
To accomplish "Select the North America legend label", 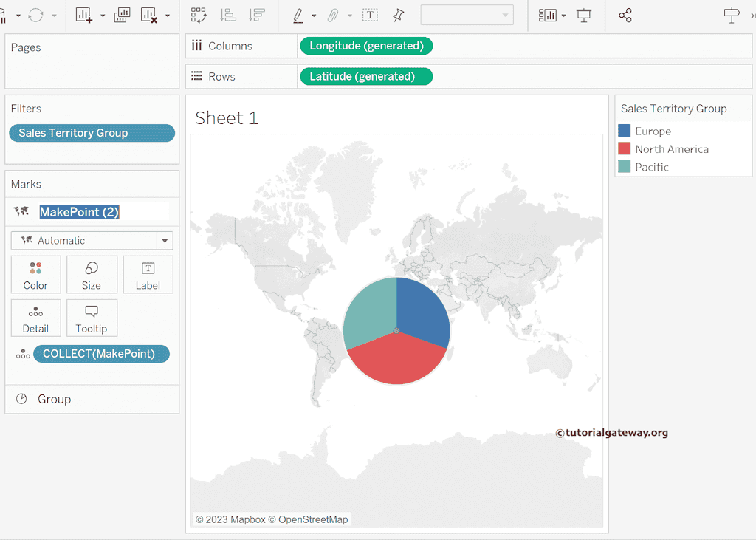I will [x=672, y=149].
